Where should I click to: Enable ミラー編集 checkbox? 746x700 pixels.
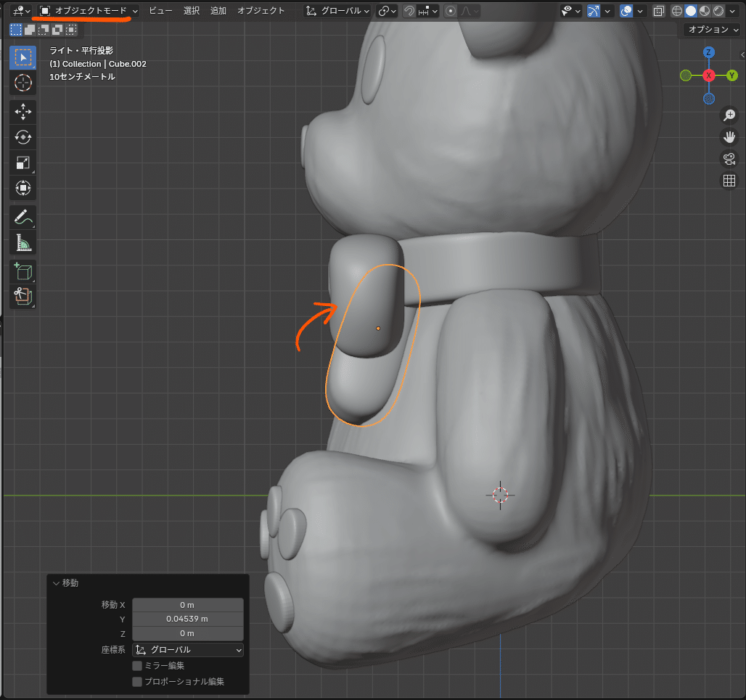(137, 666)
